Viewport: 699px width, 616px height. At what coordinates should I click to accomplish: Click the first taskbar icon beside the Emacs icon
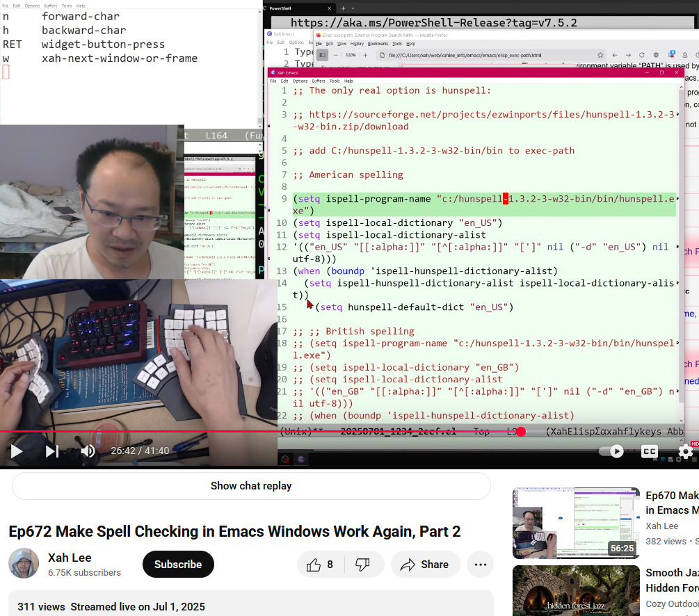point(285,459)
